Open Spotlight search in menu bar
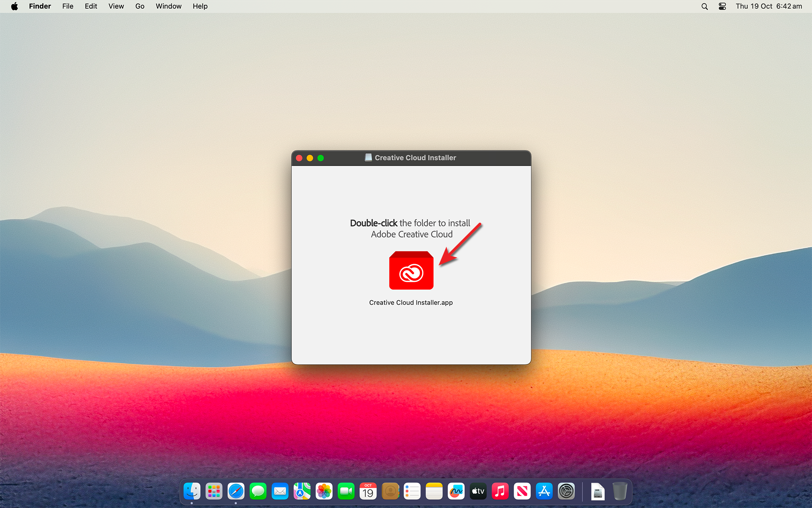The width and height of the screenshot is (812, 508). (x=705, y=6)
